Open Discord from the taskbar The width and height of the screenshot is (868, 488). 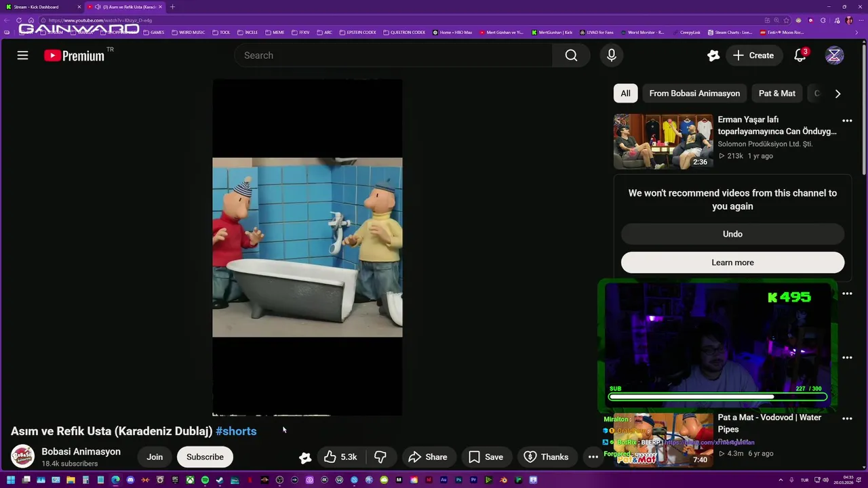130,480
